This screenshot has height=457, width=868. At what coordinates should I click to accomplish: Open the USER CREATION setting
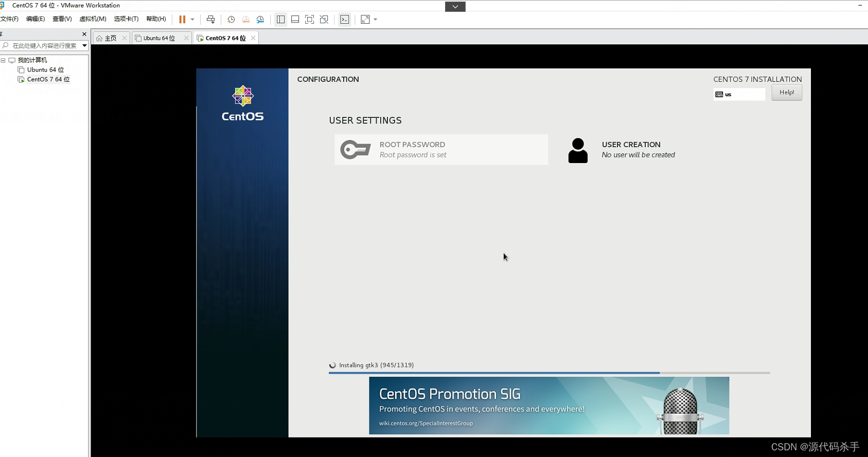[x=638, y=150]
